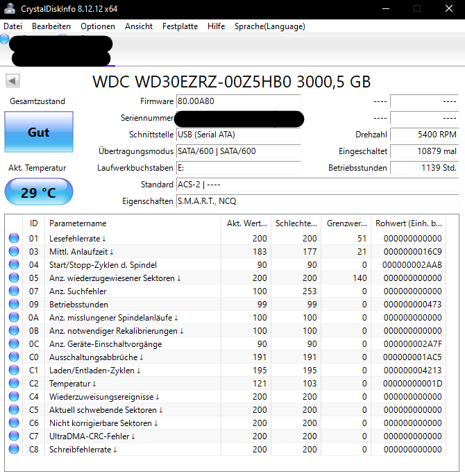Select the Laden/Entladen-Zyklen parameter name
The width and height of the screenshot is (465, 476).
point(95,371)
